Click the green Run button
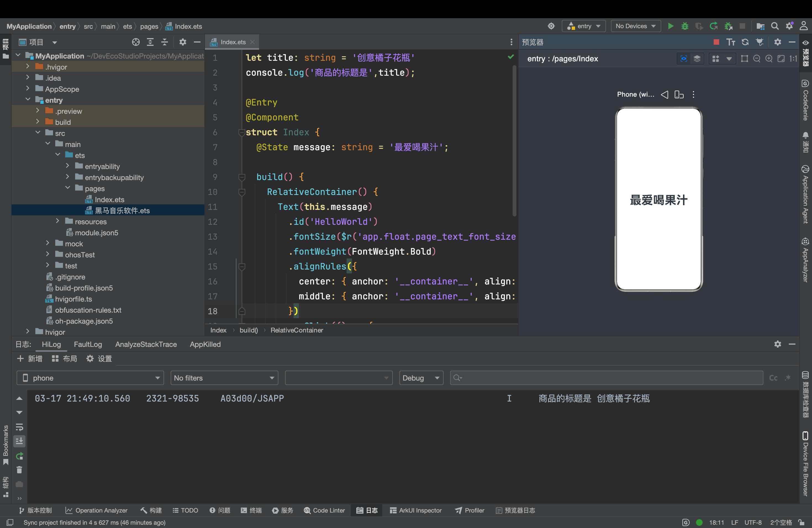The image size is (812, 528). pos(670,26)
